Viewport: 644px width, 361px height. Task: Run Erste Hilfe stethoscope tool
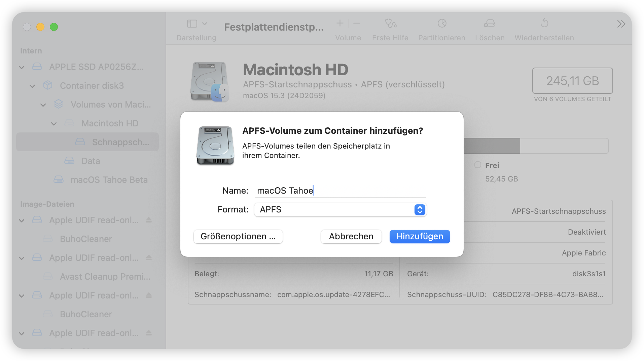point(390,23)
